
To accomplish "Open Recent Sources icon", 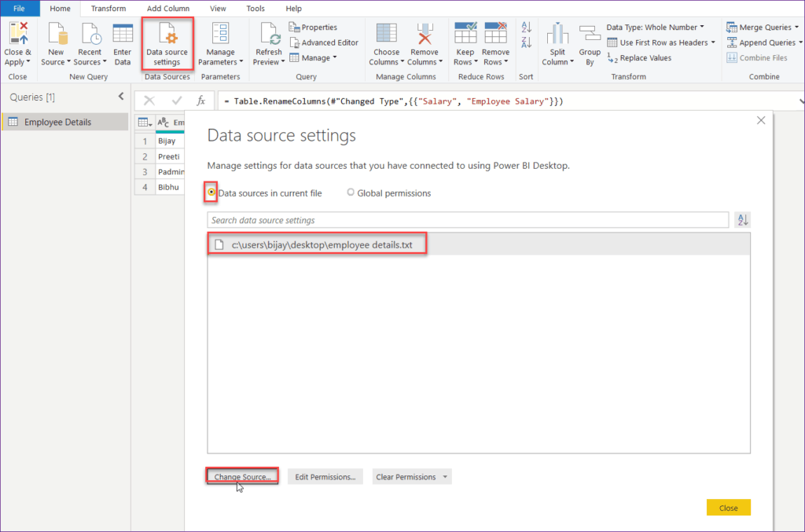I will pyautogui.click(x=90, y=33).
